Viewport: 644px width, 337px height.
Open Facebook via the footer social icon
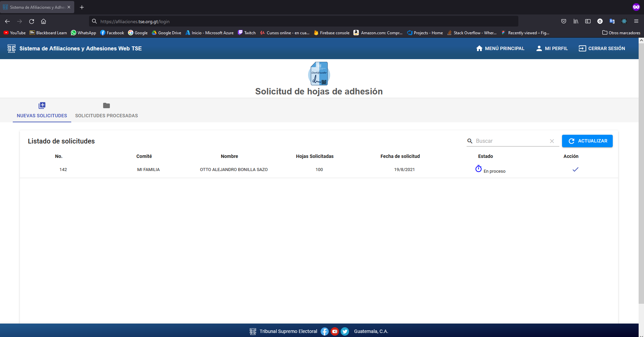(x=324, y=331)
